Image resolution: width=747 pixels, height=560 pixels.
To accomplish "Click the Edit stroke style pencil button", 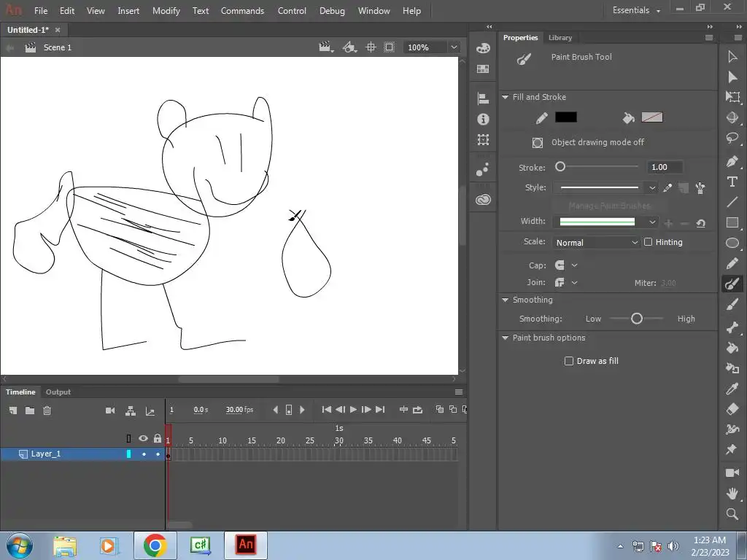I will point(667,187).
